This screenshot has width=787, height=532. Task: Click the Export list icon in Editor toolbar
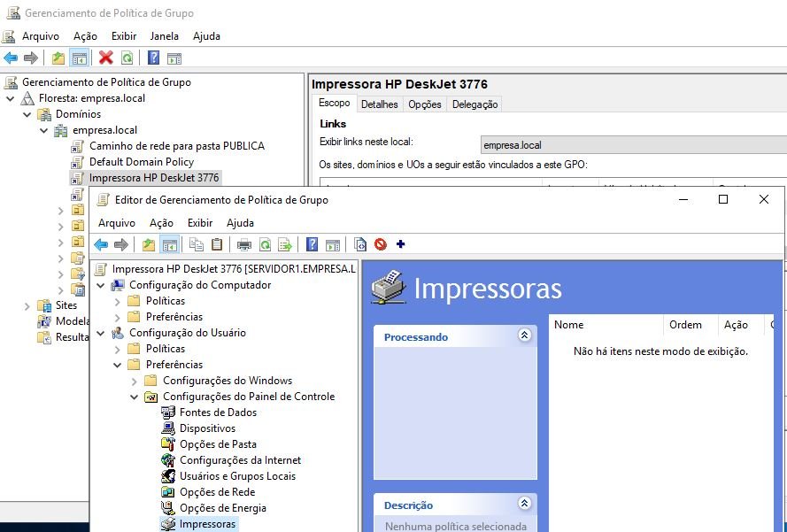[285, 244]
